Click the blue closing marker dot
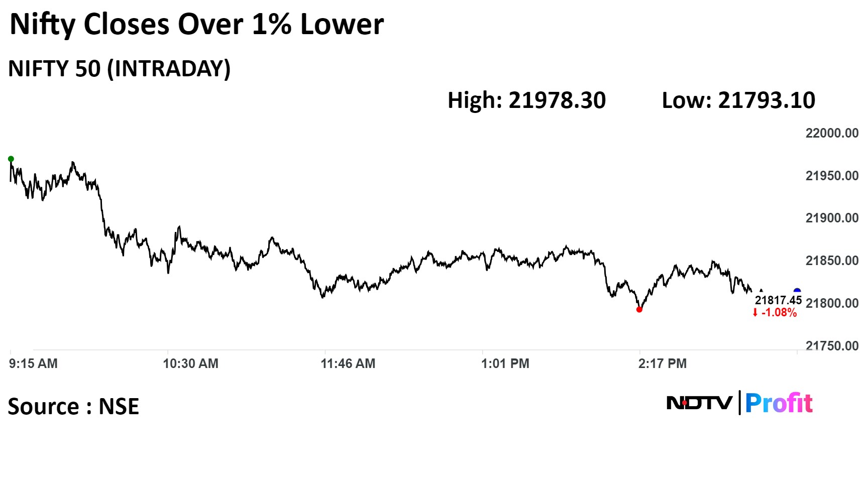Screen dimensions: 868x488 pos(797,291)
